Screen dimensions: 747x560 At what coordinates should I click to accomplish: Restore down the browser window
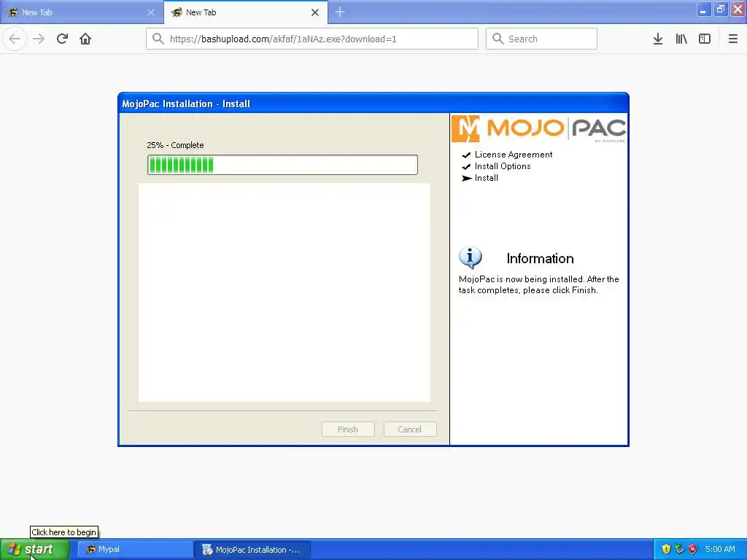point(720,10)
